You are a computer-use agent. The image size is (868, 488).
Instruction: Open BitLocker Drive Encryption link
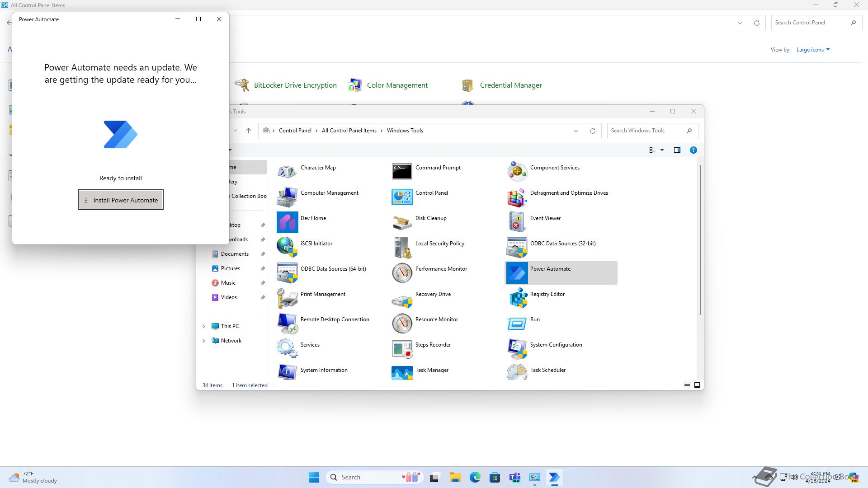click(x=295, y=85)
